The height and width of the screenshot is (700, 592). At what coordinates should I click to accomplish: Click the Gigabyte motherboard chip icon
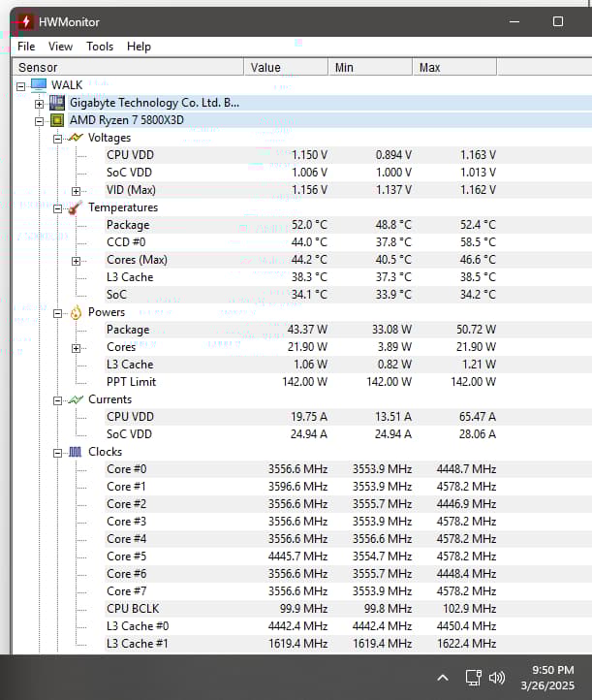click(x=57, y=103)
